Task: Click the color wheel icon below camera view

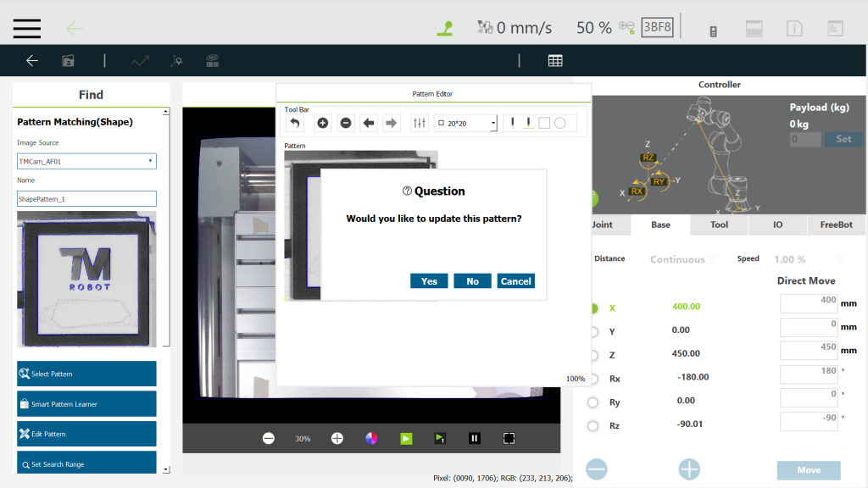Action: 371,438
